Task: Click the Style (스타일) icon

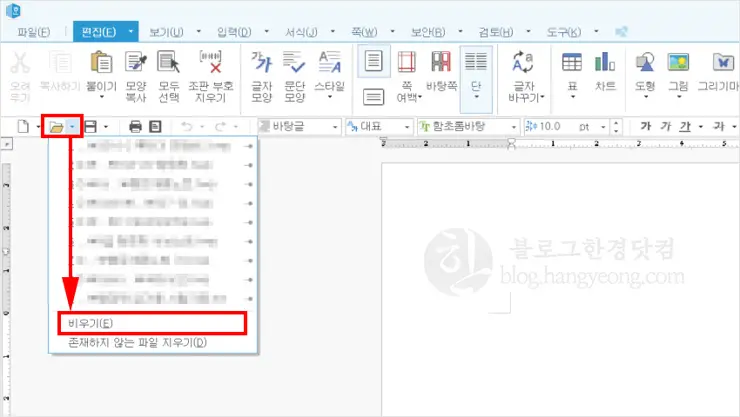Action: (x=329, y=62)
